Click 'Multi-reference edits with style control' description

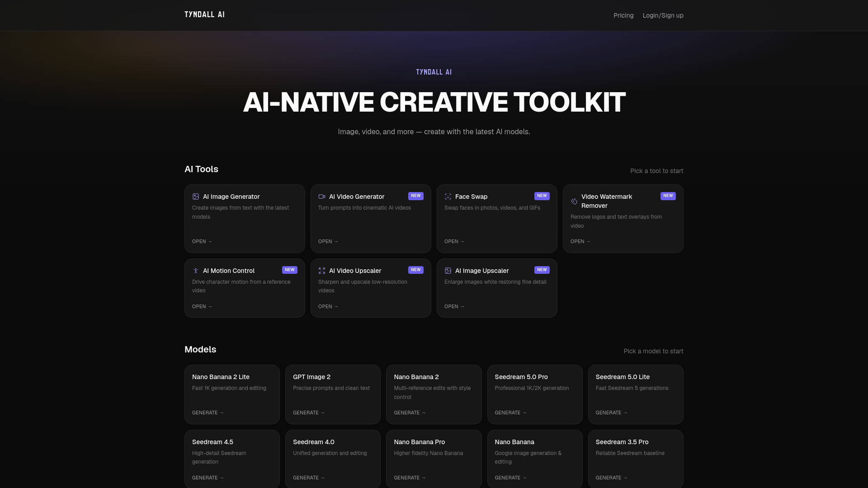point(432,393)
